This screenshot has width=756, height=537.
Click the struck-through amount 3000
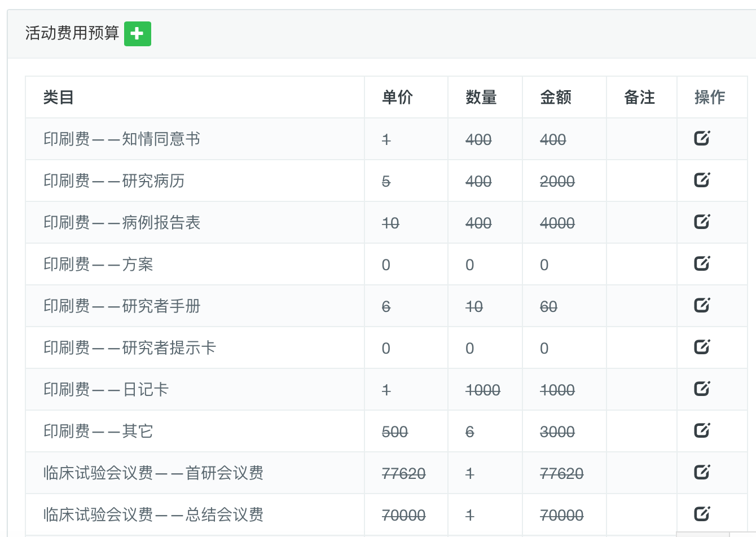(x=557, y=432)
